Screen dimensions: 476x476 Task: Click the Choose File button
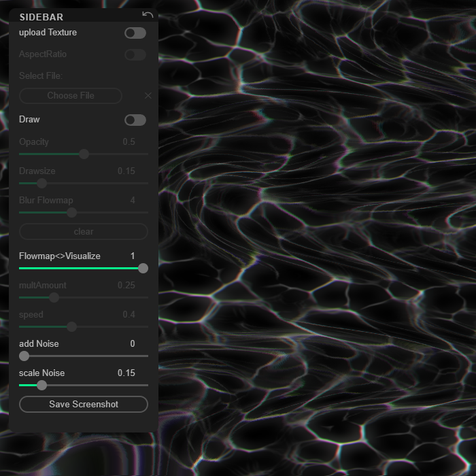(71, 96)
